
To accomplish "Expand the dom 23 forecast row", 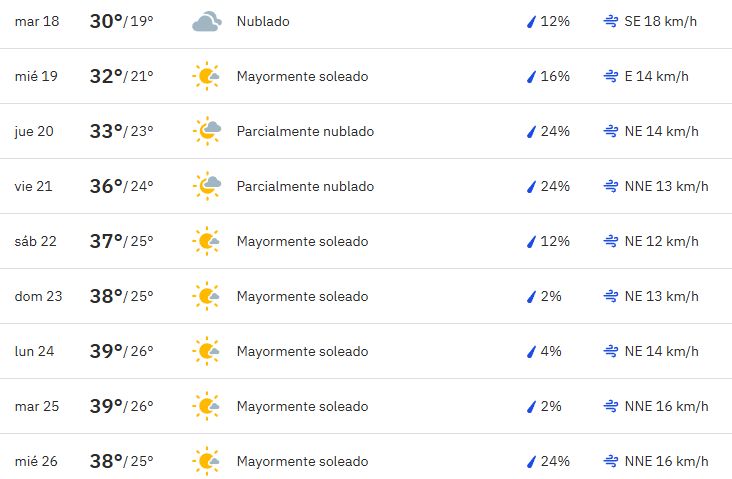I will (x=366, y=296).
